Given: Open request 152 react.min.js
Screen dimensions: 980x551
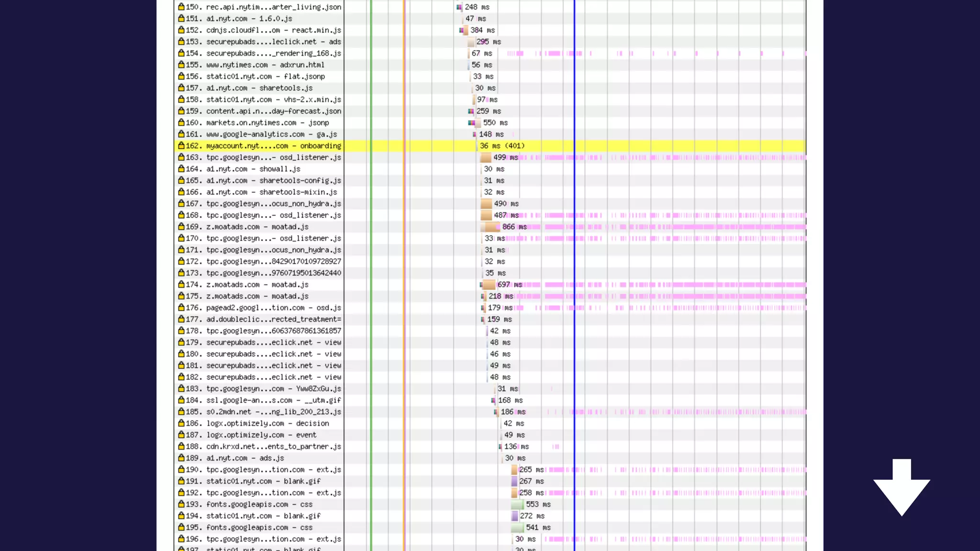Looking at the screenshot, I should pyautogui.click(x=273, y=30).
